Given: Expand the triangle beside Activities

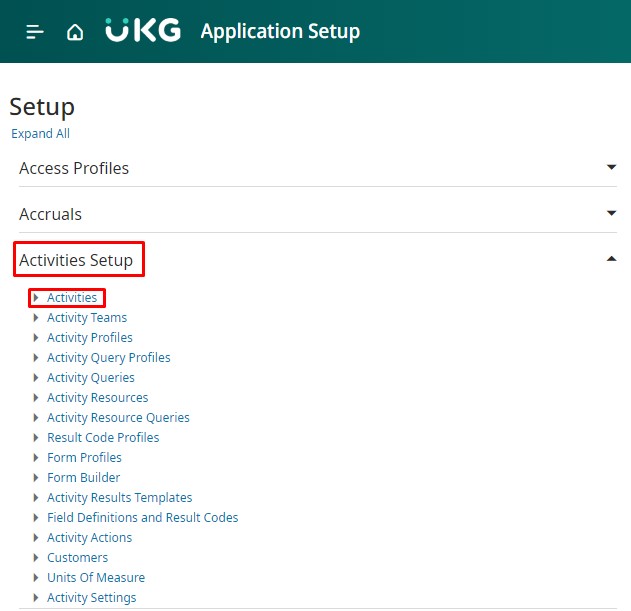Looking at the screenshot, I should tap(36, 298).
